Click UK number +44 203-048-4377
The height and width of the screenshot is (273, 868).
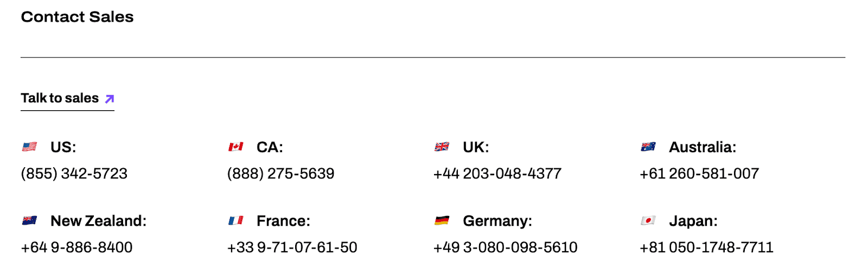pyautogui.click(x=497, y=174)
